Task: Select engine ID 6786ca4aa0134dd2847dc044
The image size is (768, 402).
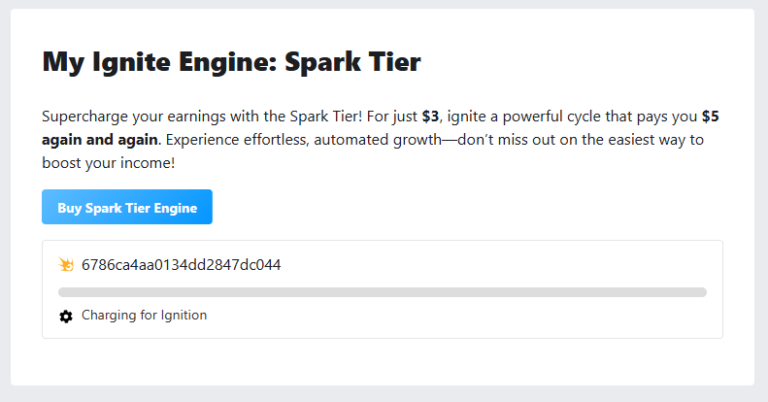Action: 181,265
